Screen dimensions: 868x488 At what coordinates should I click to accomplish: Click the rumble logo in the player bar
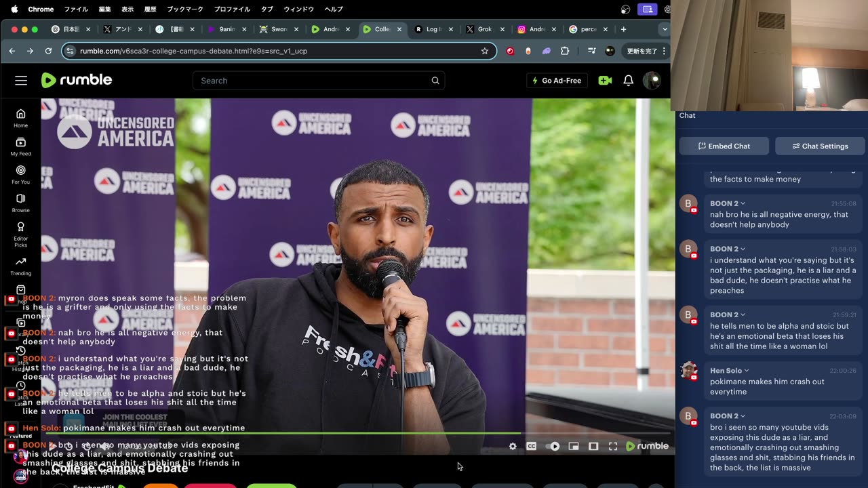coord(647,446)
